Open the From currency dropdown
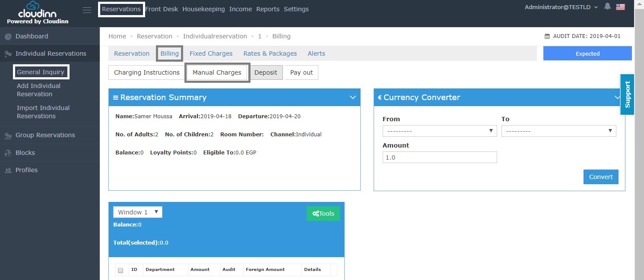The width and height of the screenshot is (644, 280). tap(440, 131)
